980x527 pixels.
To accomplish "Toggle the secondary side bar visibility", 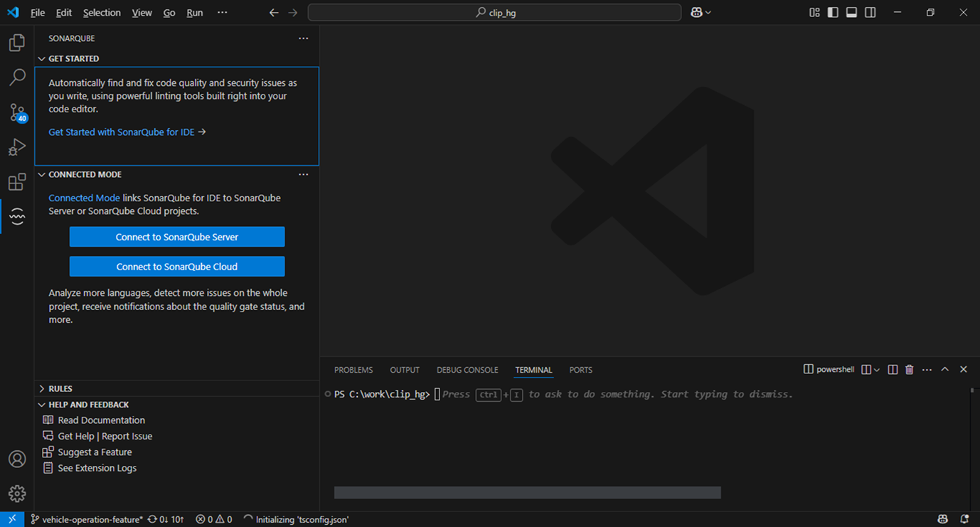I will [870, 13].
